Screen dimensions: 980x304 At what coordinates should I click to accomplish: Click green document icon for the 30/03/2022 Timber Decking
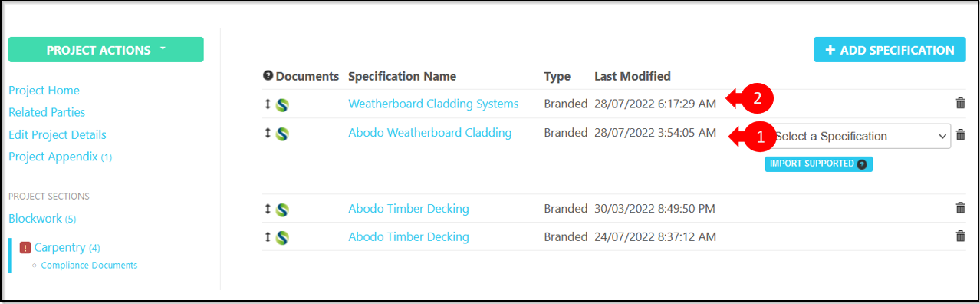point(282,210)
